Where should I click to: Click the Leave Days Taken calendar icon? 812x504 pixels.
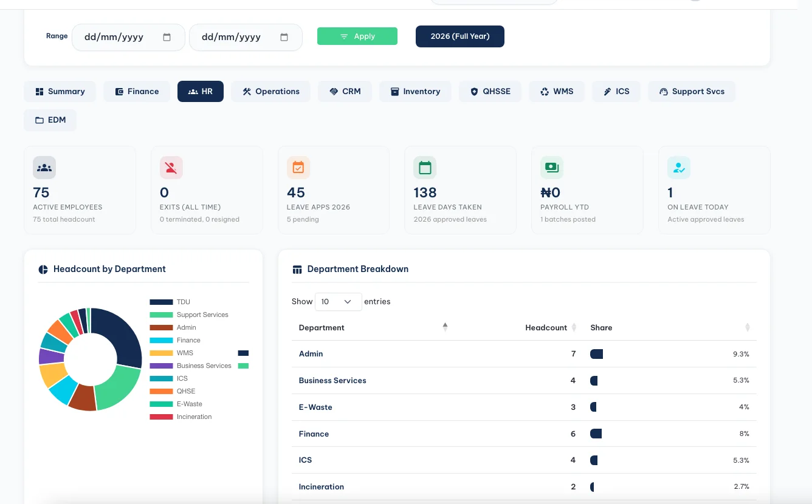[x=425, y=168]
